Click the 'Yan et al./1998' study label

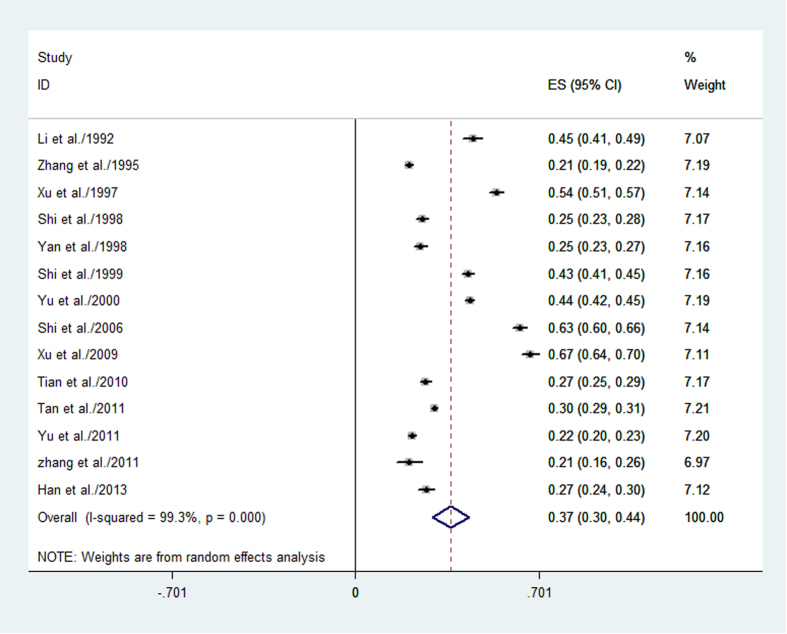(x=82, y=247)
